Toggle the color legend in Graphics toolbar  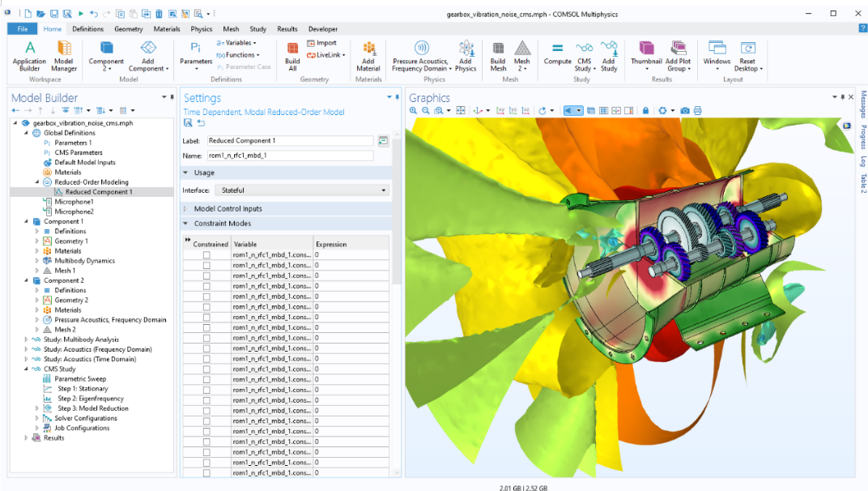629,111
